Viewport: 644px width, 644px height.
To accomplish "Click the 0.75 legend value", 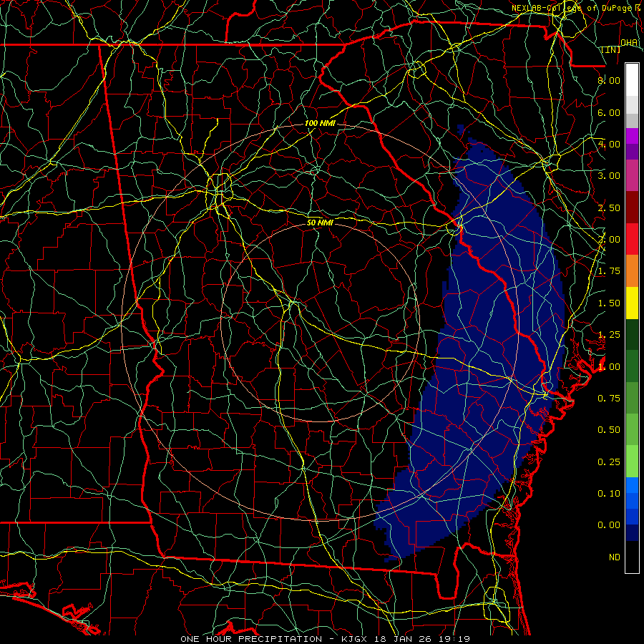I will click(609, 399).
